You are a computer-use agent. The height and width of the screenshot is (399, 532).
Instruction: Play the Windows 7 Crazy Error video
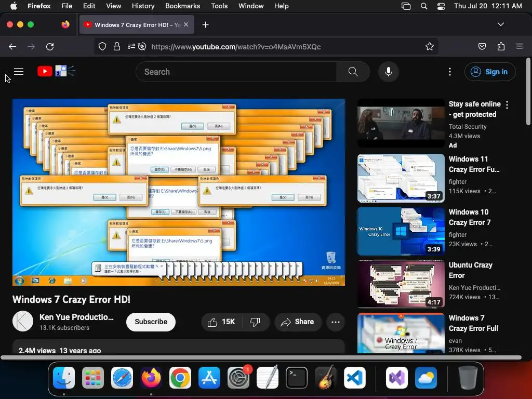[x=179, y=192]
